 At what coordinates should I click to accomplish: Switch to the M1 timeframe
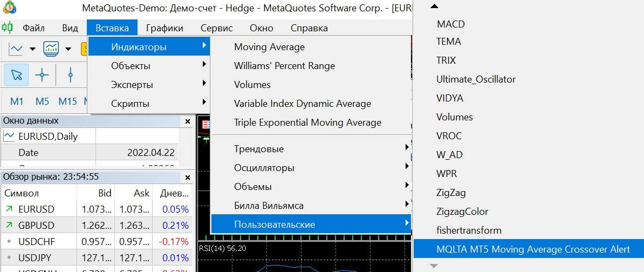pos(16,101)
